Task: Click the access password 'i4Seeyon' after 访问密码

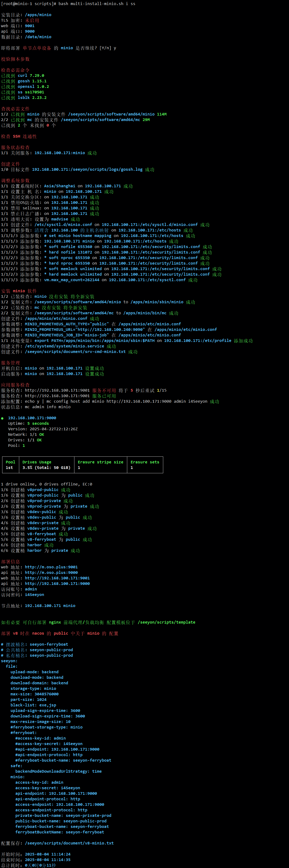Action: (x=34, y=595)
